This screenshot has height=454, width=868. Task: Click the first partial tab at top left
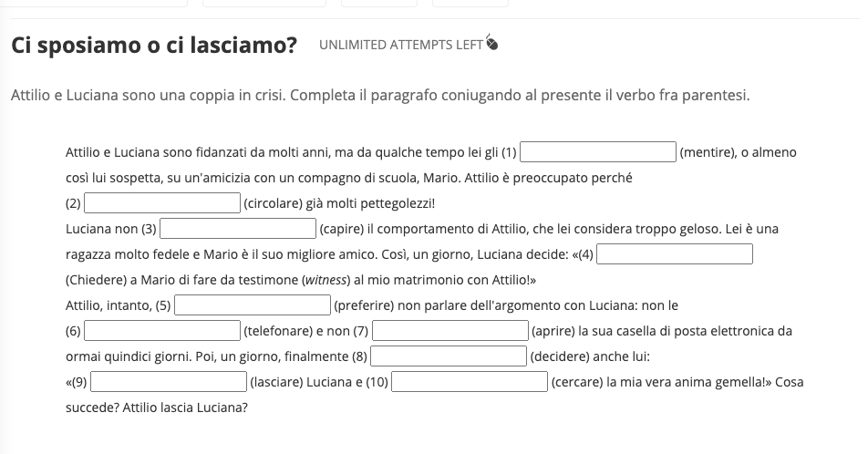[x=96, y=4]
